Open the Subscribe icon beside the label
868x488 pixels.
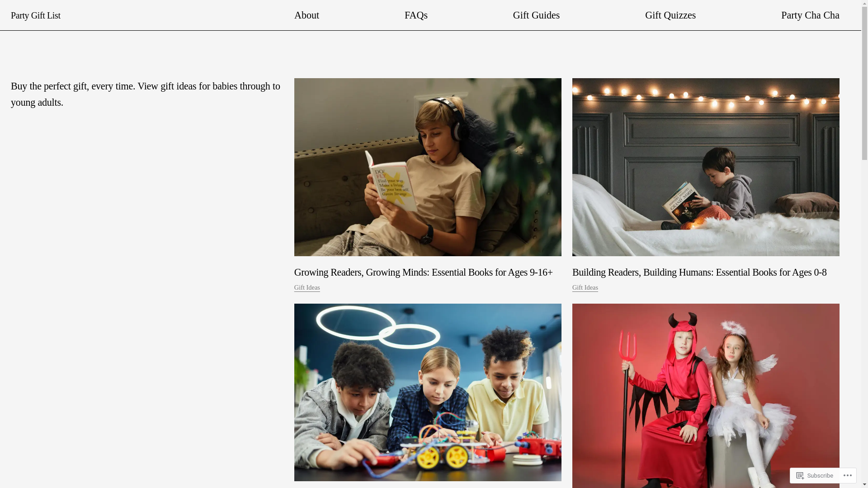[800, 475]
